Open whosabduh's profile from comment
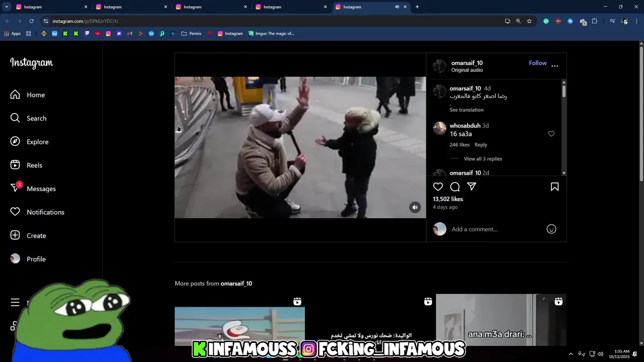 coord(465,126)
